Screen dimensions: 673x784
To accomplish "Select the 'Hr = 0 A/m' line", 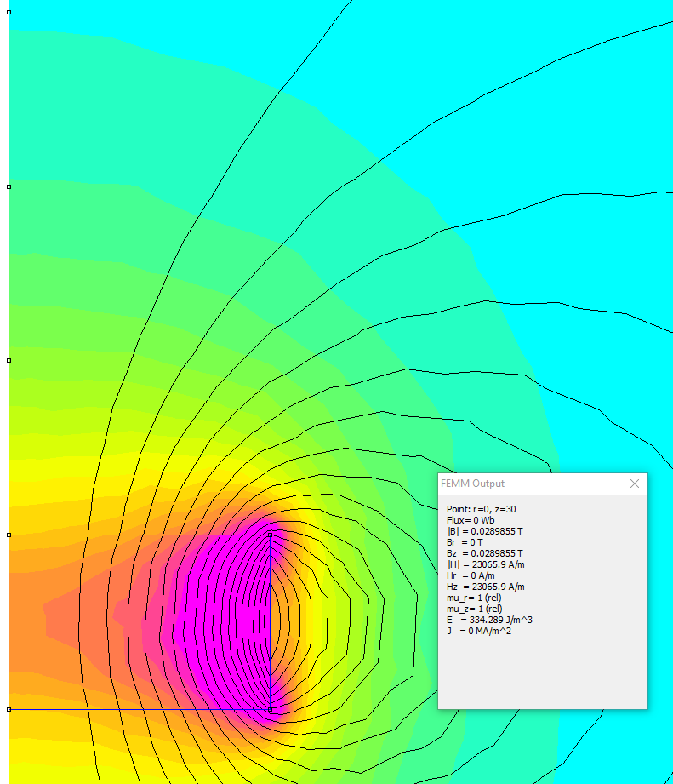I will [471, 575].
